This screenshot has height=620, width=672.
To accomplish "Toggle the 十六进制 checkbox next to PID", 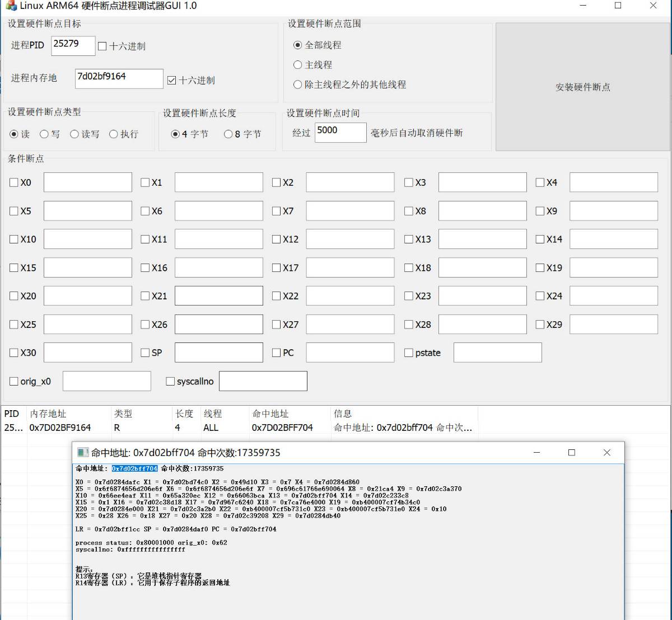I will [102, 46].
